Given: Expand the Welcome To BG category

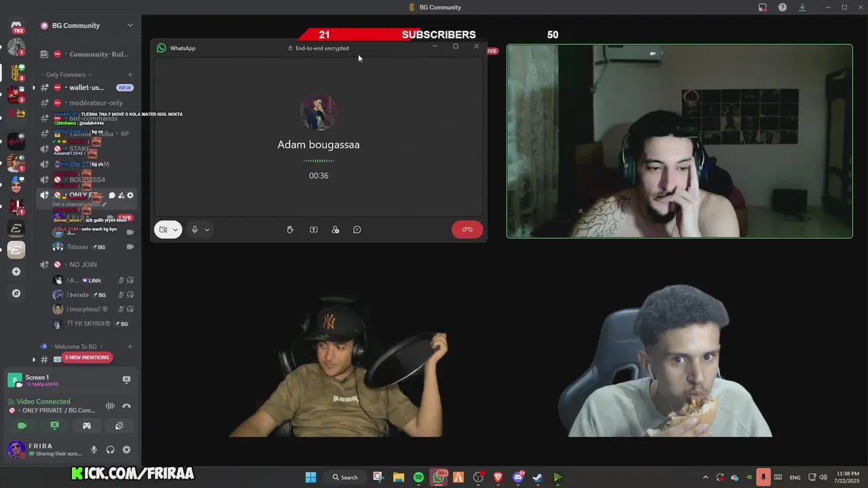Looking at the screenshot, I should pyautogui.click(x=75, y=346).
